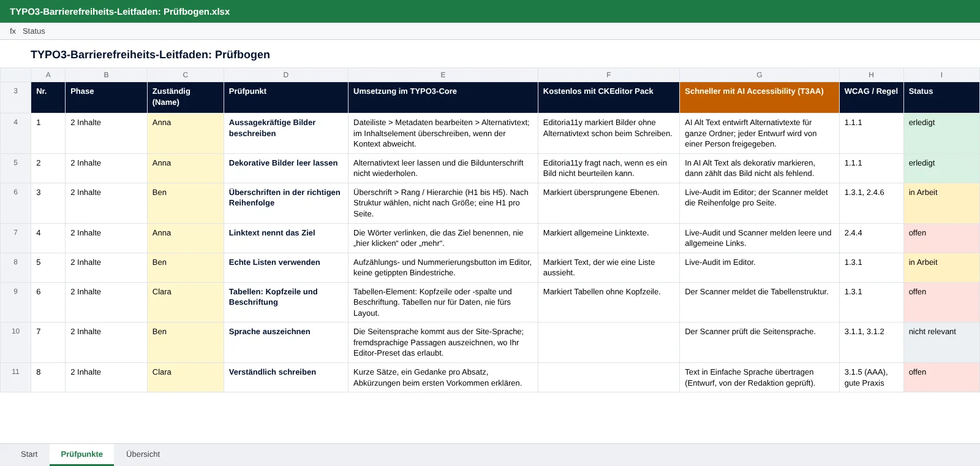This screenshot has height=466, width=980.
Task: Select 'Der Scanner prüft die Seitensprache.' cell
Action: (x=759, y=342)
